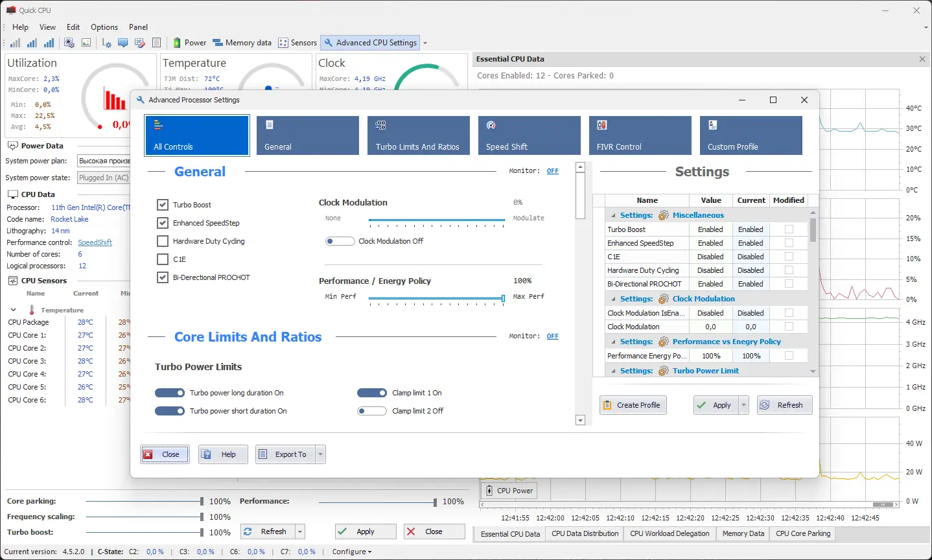Open the Apply dropdown arrow in Settings panel
932x560 pixels.
(743, 405)
